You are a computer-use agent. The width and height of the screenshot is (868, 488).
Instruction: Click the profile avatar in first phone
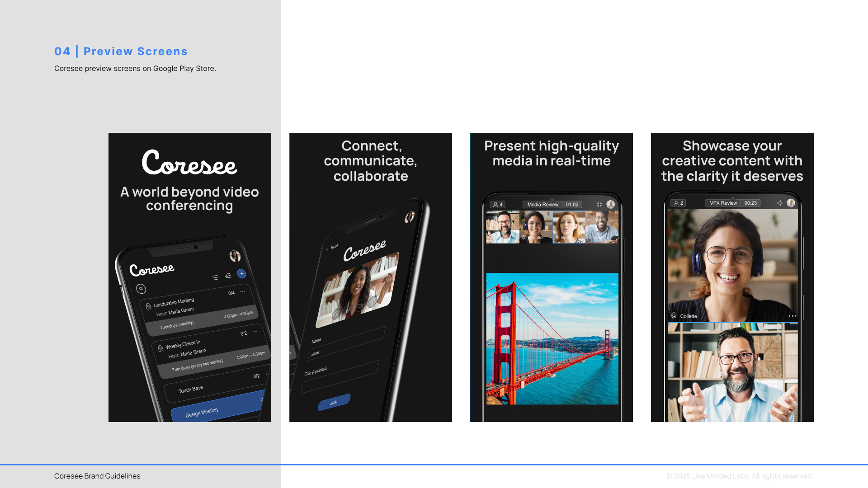pos(235,256)
